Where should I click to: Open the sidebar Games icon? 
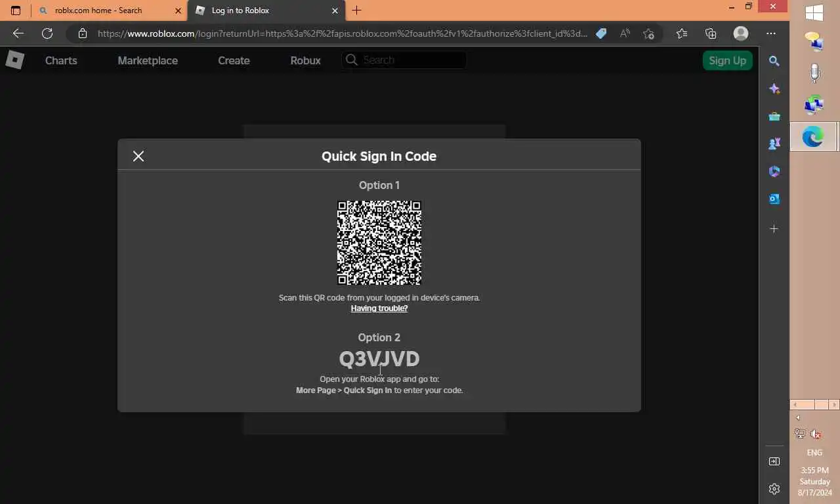774,144
